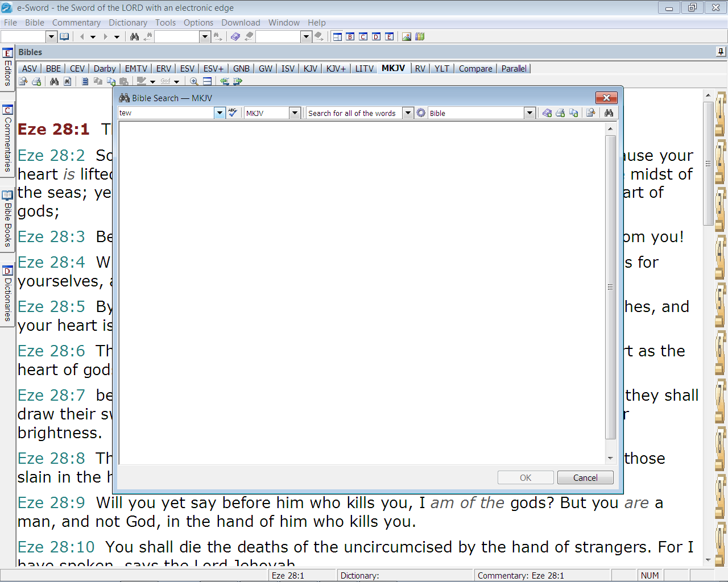Click the C (Commentary) pane icon
This screenshot has width=728, height=582.
coord(363,36)
